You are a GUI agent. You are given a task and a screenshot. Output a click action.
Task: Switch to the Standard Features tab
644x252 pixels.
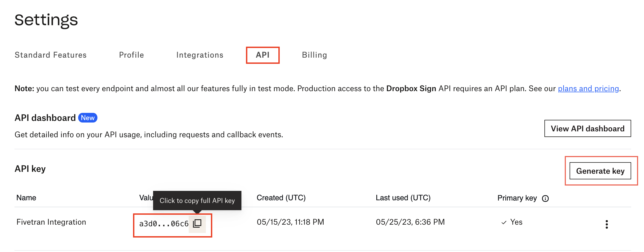tap(51, 55)
